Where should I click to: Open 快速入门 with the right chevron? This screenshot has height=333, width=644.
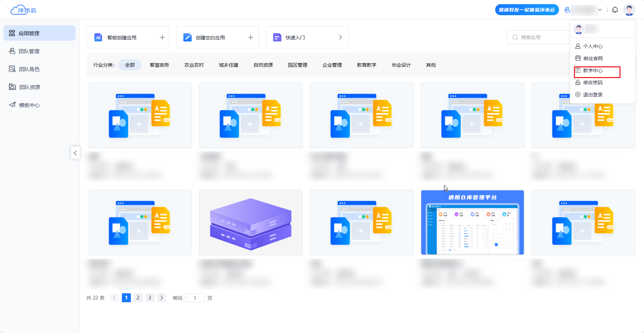[x=340, y=37]
